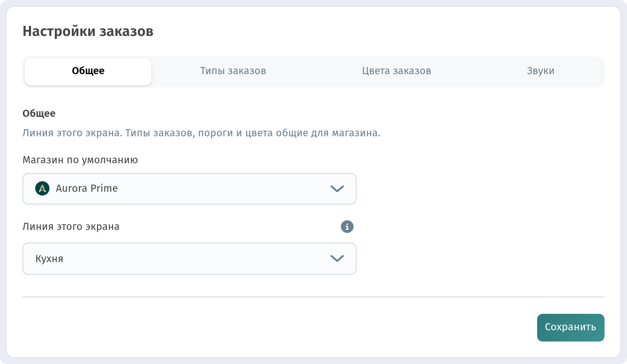Switch to the Общее tab
Screen dimensions: 627x364
click(x=88, y=72)
